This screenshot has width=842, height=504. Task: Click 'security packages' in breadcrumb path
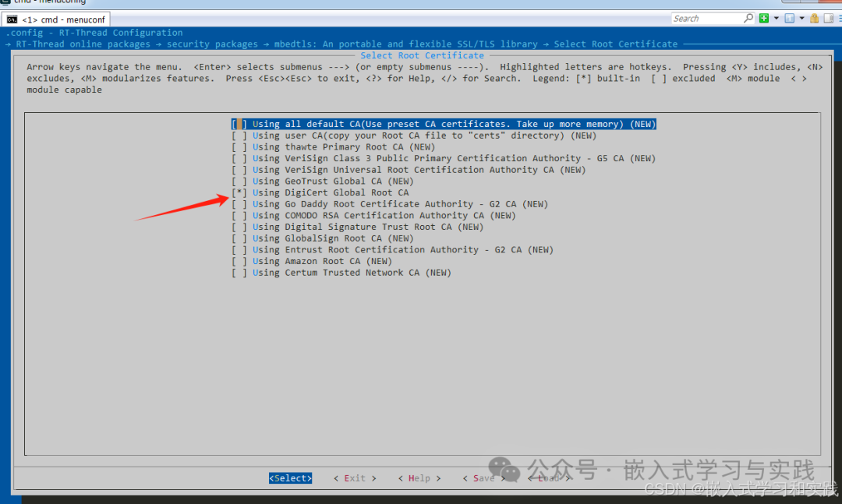coord(212,44)
